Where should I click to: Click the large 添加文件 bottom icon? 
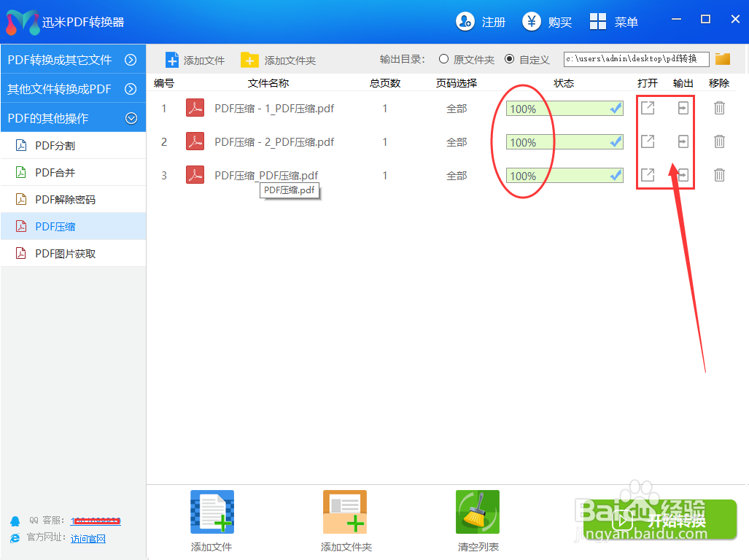coord(212,512)
